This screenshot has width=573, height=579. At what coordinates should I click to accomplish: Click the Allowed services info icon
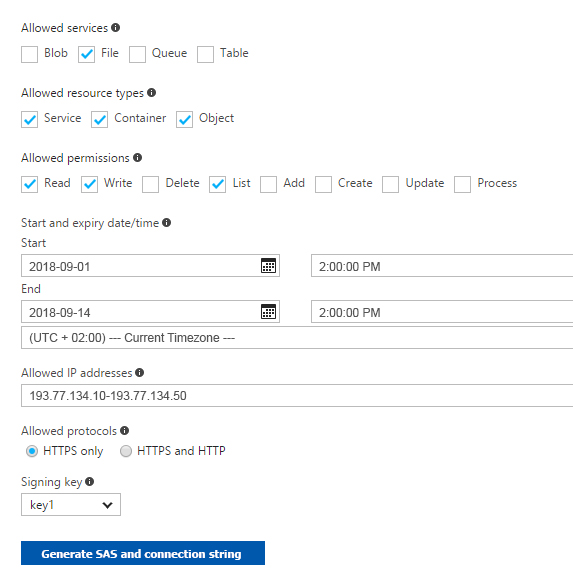click(116, 28)
